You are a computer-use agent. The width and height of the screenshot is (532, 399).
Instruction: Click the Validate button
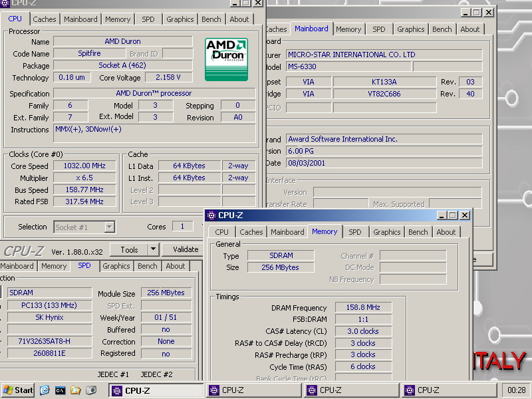pyautogui.click(x=186, y=250)
